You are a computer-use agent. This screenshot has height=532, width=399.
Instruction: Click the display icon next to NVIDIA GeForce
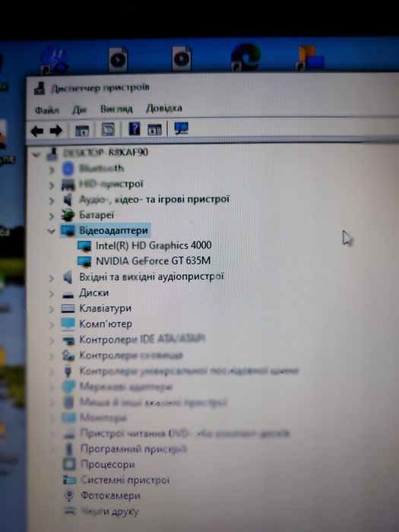pos(84,261)
